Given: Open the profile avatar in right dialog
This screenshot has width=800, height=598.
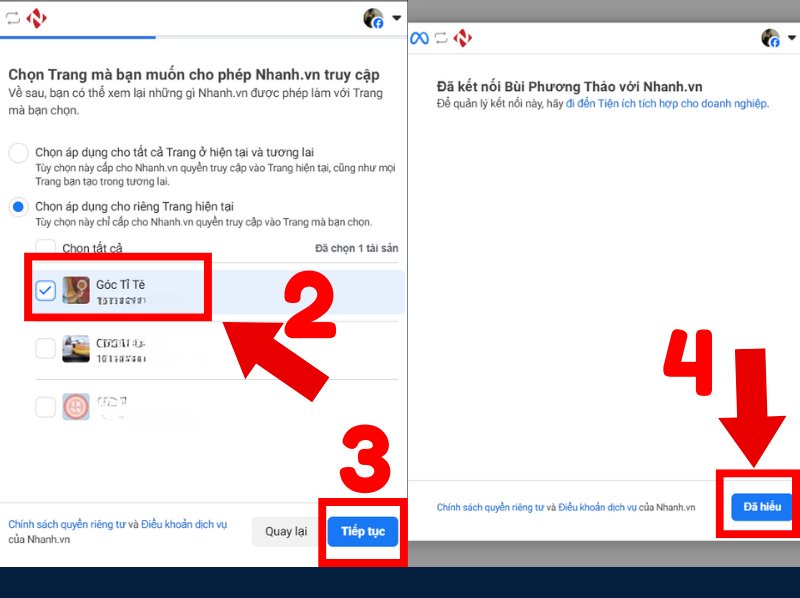Looking at the screenshot, I should click(x=770, y=38).
